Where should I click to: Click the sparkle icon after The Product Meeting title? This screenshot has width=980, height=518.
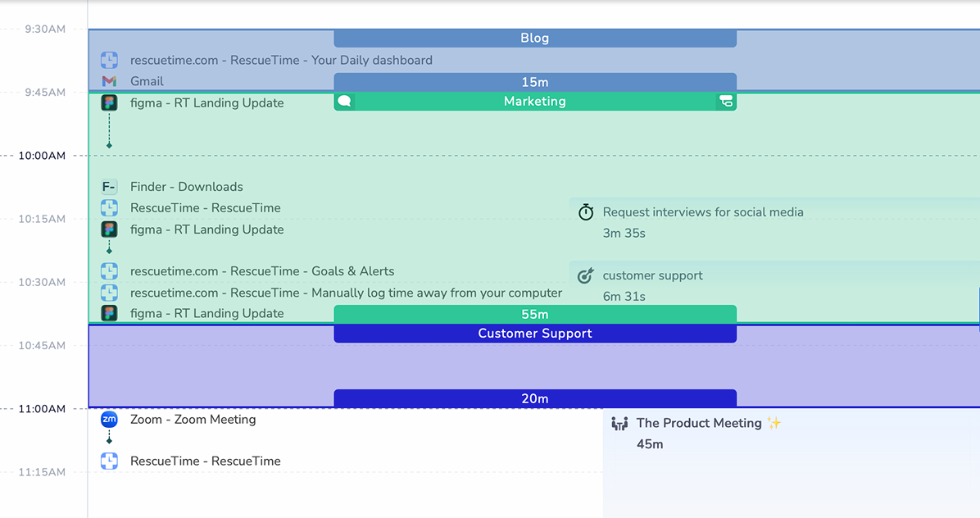click(x=772, y=422)
